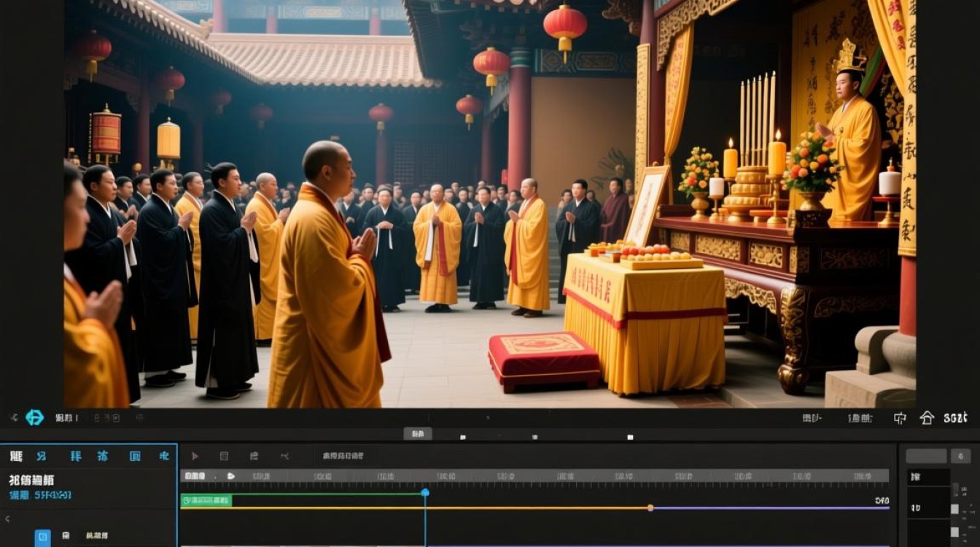This screenshot has height=547, width=980.
Task: Select the first white tab in the left panel
Action: 16,457
